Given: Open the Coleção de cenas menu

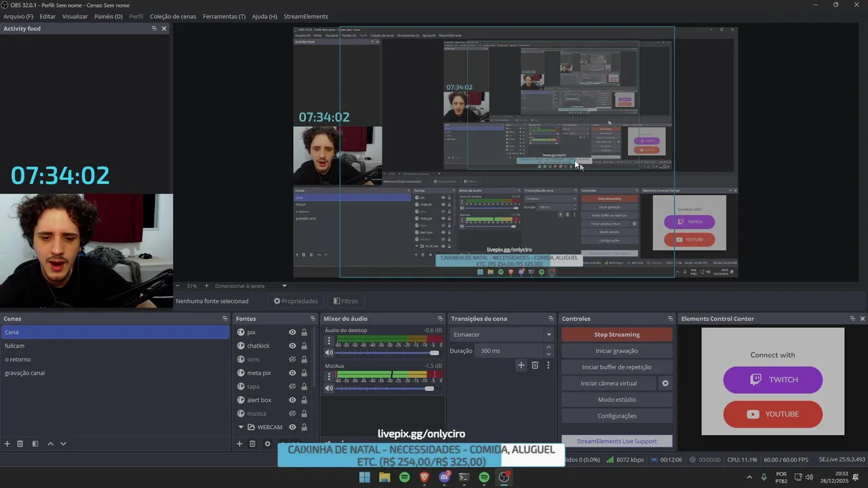Looking at the screenshot, I should point(173,16).
